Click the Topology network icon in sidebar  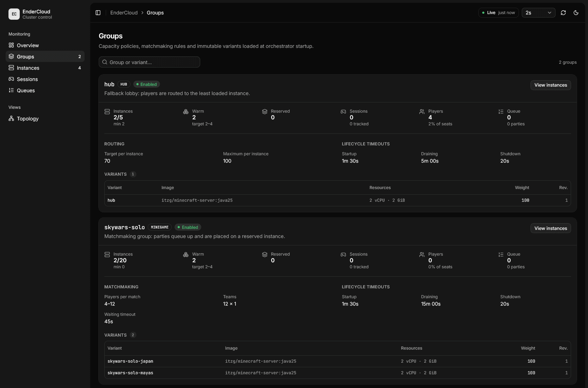click(x=11, y=118)
